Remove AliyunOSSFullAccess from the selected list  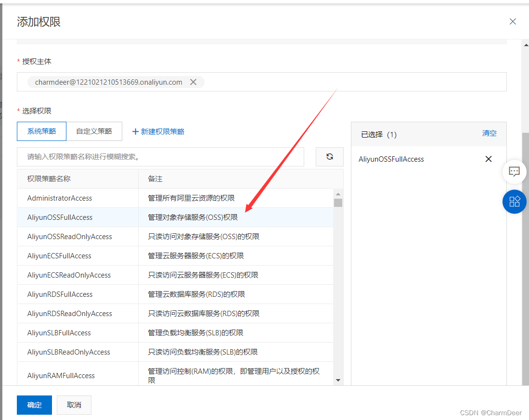(488, 159)
